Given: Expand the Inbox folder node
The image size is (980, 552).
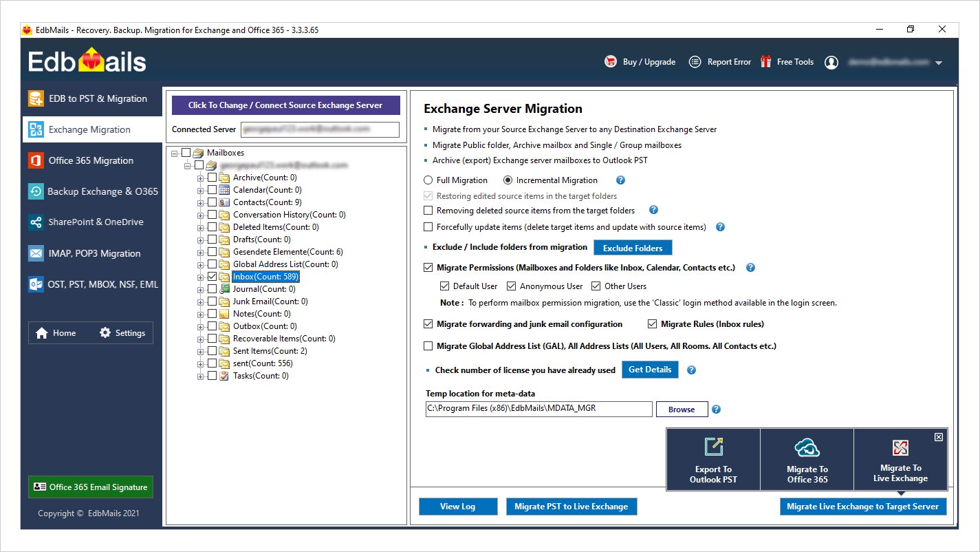Looking at the screenshot, I should pyautogui.click(x=201, y=277).
